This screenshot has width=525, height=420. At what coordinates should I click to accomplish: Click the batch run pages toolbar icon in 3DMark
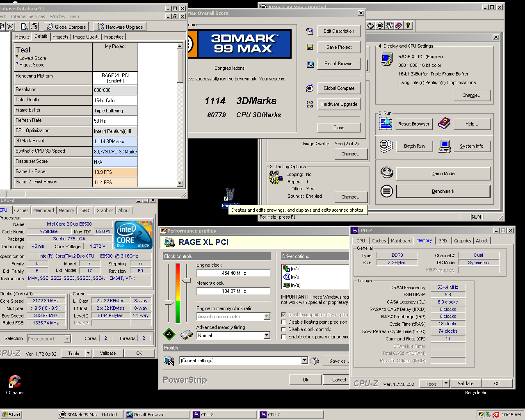pyautogui.click(x=389, y=25)
